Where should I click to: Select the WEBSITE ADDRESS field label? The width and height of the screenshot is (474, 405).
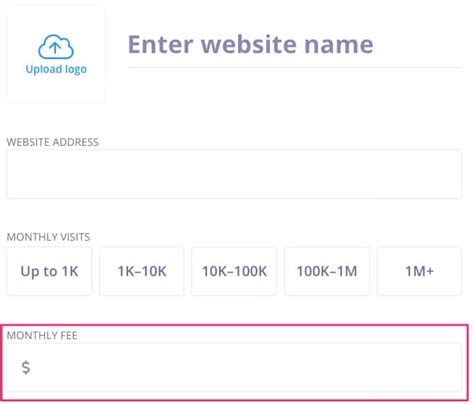point(53,142)
